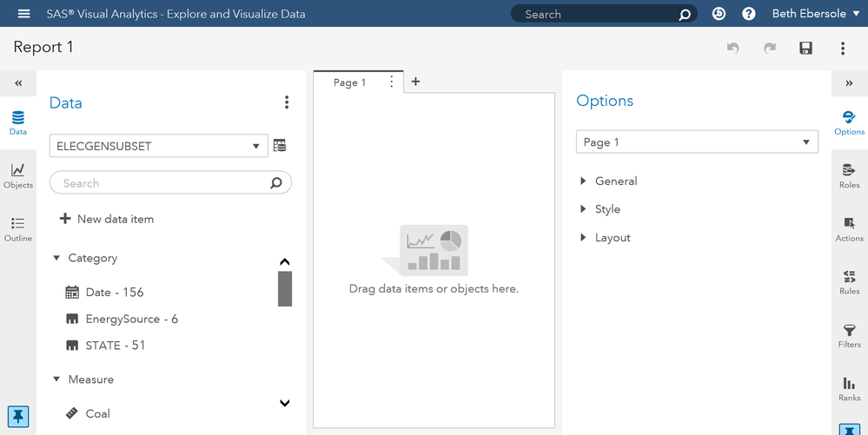Add a new page with plus button

tap(415, 82)
